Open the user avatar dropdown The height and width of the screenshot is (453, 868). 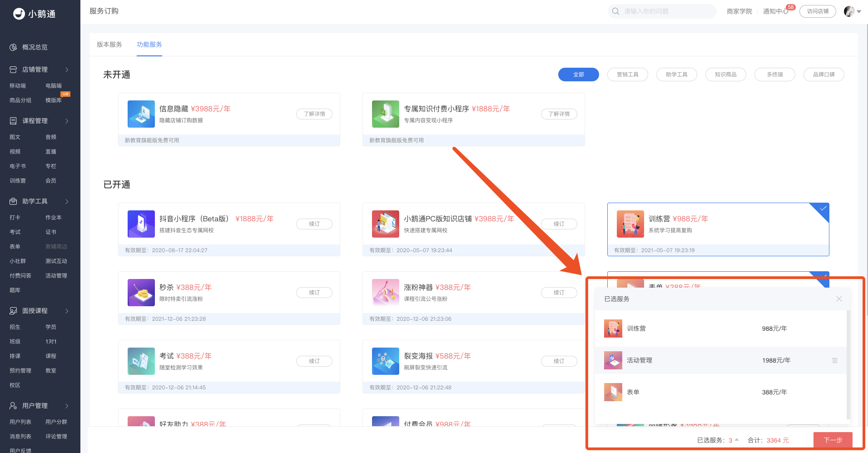tap(852, 11)
